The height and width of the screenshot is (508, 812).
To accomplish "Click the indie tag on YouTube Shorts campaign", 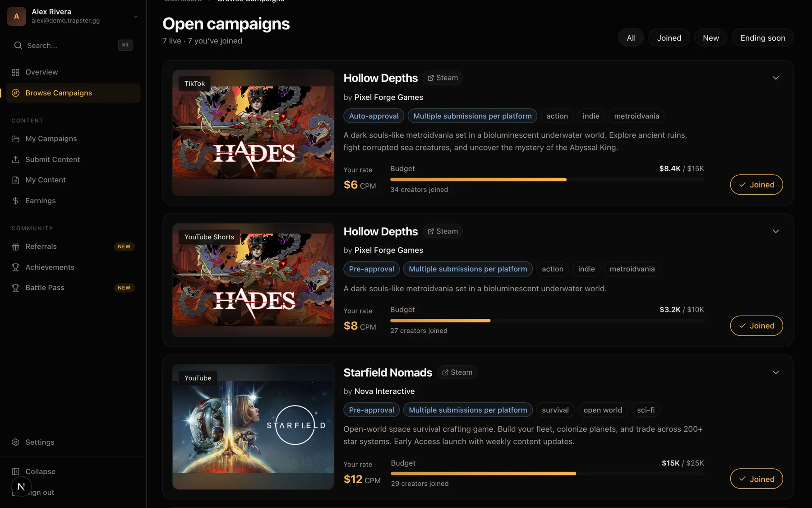I will pyautogui.click(x=586, y=269).
